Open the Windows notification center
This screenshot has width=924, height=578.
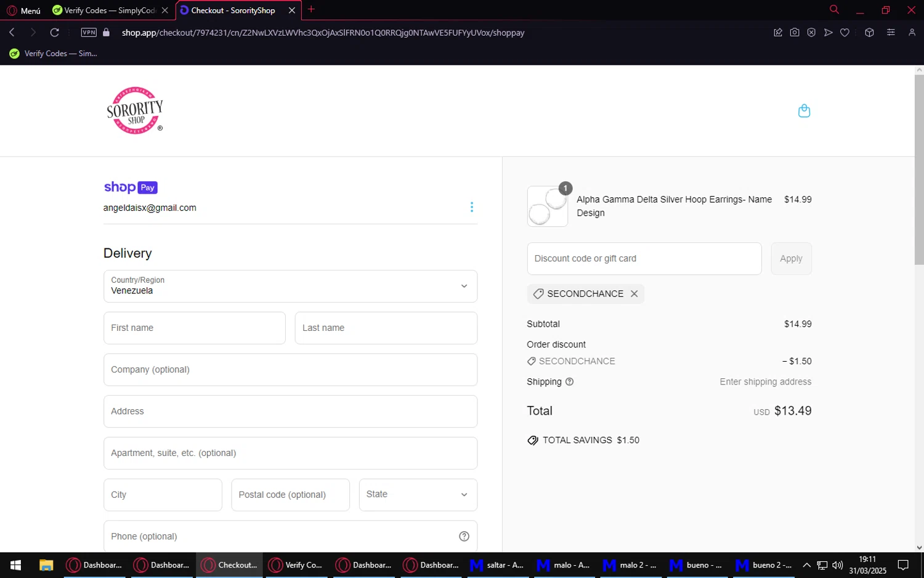(x=903, y=565)
